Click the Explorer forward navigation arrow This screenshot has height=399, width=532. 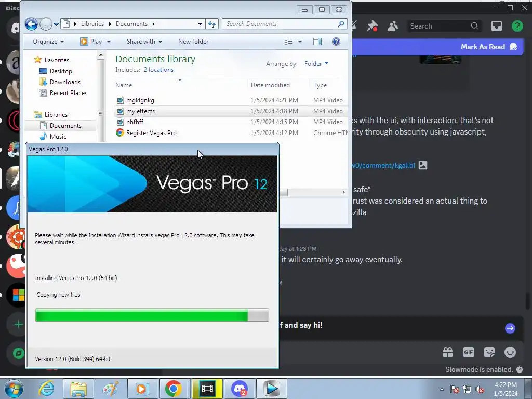46,24
